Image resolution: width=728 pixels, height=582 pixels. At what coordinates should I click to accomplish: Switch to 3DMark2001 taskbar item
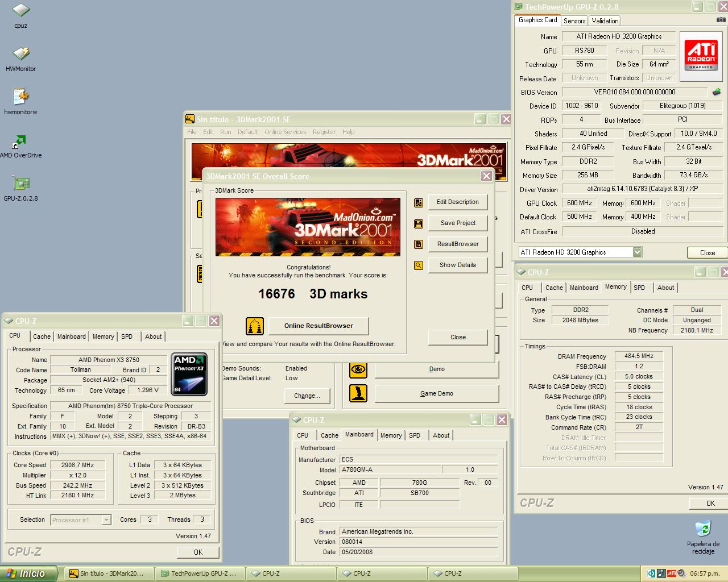[x=110, y=573]
